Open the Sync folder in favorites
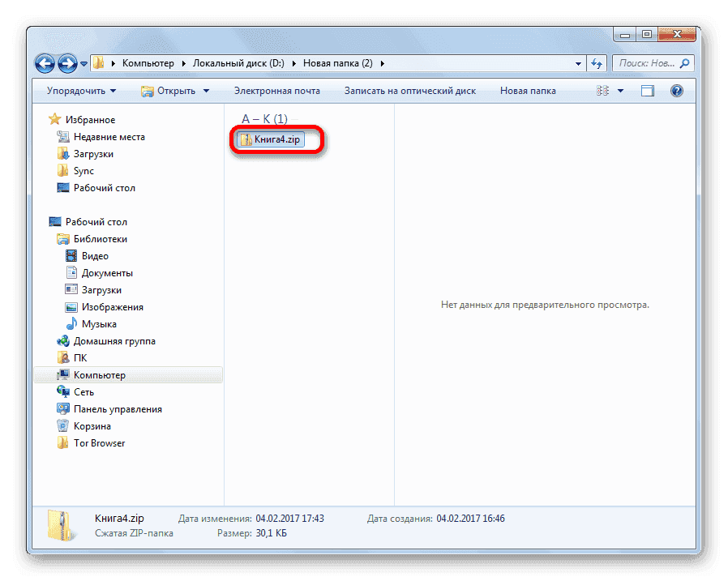Screen dimensions: 728x581 pyautogui.click(x=84, y=171)
